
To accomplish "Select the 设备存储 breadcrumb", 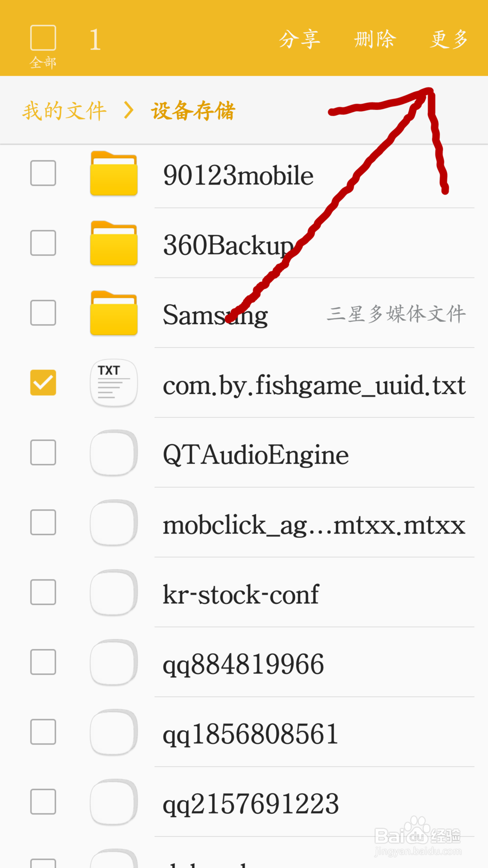I will (193, 111).
